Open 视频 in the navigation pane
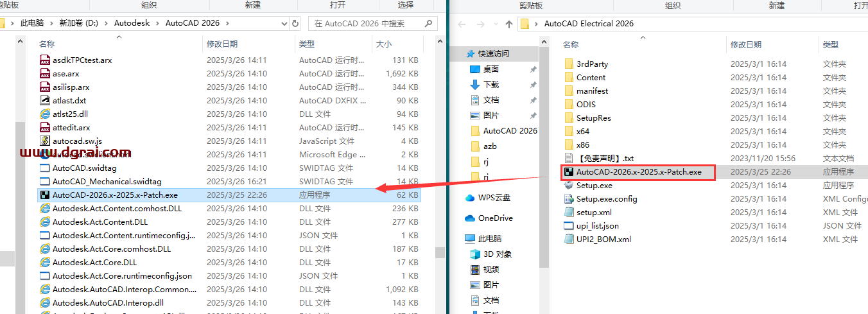Screen dimensions: 868x314 [491, 270]
